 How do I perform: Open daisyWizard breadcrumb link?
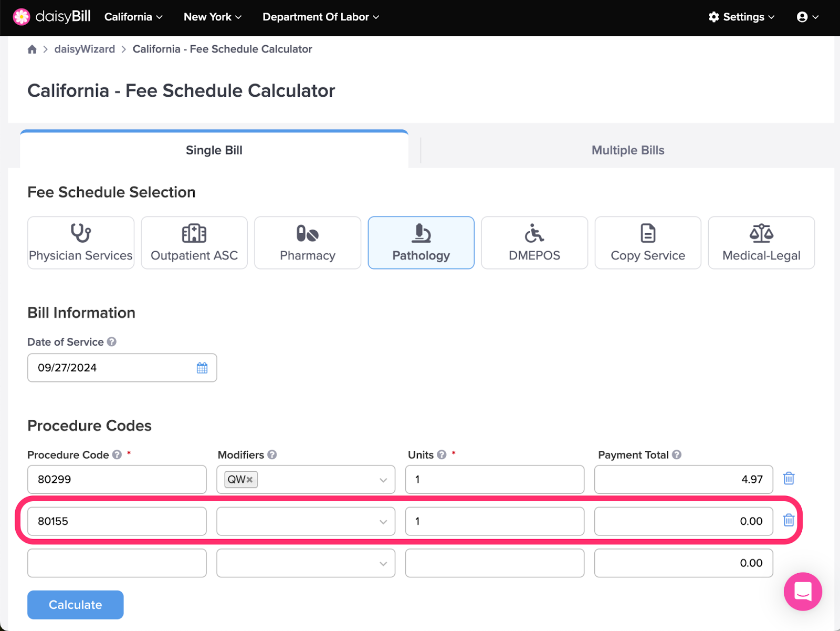[x=85, y=49]
